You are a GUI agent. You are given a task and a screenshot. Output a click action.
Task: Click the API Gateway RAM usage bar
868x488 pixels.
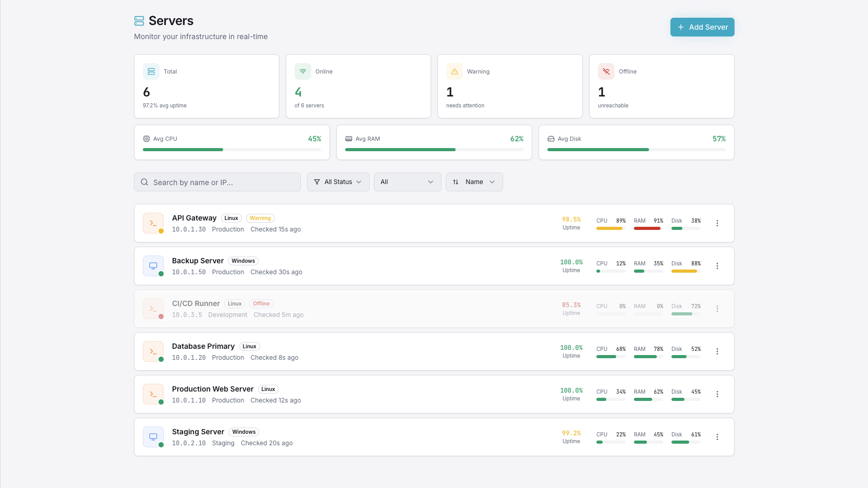point(648,228)
